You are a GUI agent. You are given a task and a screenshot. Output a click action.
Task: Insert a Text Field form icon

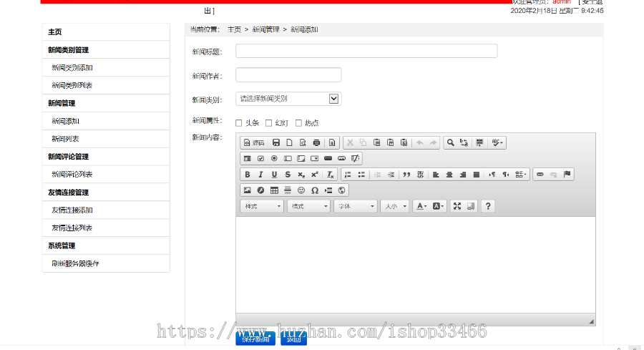pos(288,159)
